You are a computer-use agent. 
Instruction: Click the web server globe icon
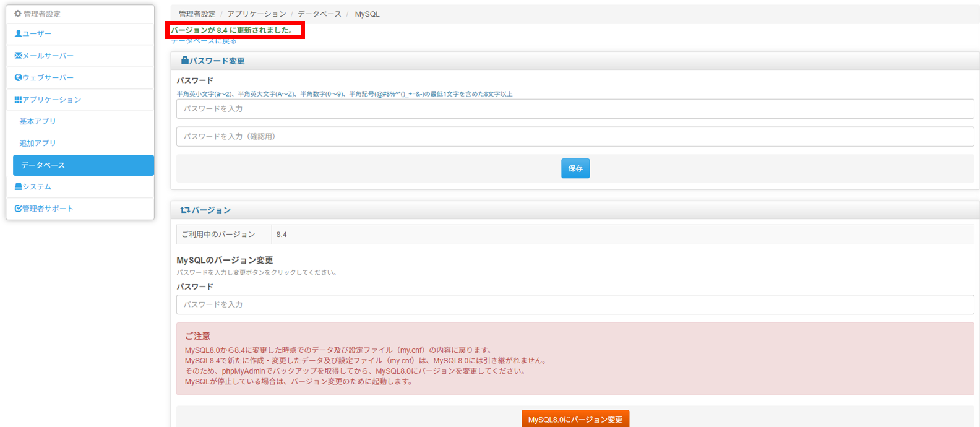tap(18, 78)
